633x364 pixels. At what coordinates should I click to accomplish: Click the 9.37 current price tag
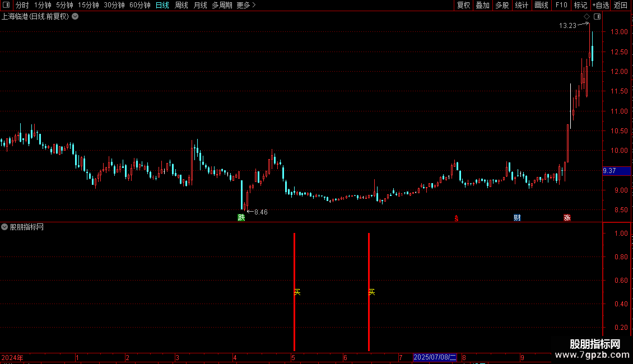pos(616,171)
